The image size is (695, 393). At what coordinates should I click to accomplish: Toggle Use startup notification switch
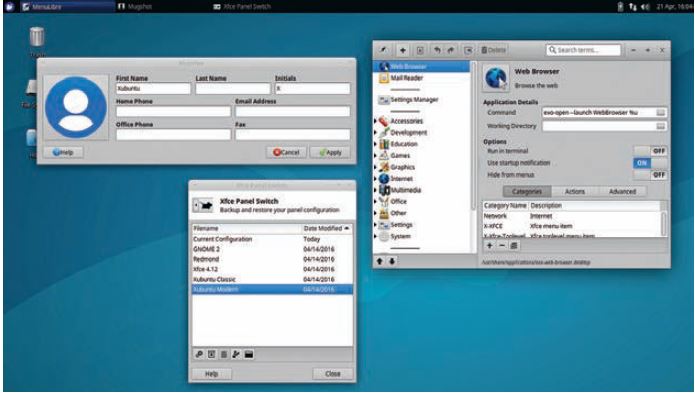(x=650, y=163)
